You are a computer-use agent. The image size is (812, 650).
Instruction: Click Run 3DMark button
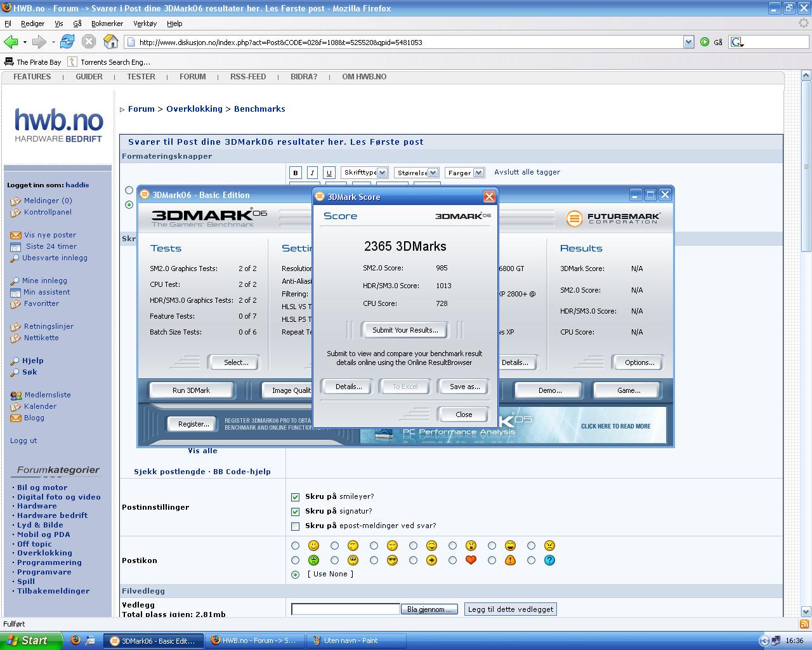pyautogui.click(x=191, y=390)
